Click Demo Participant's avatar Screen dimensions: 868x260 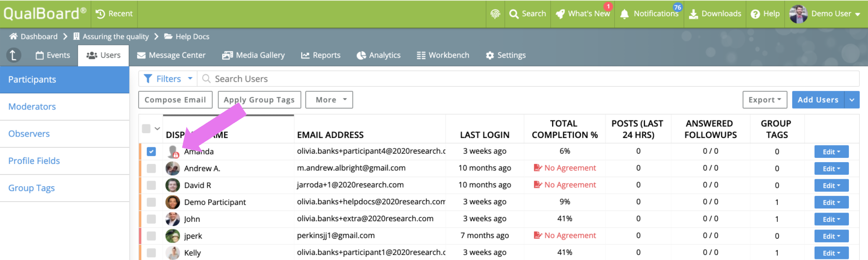pyautogui.click(x=173, y=202)
